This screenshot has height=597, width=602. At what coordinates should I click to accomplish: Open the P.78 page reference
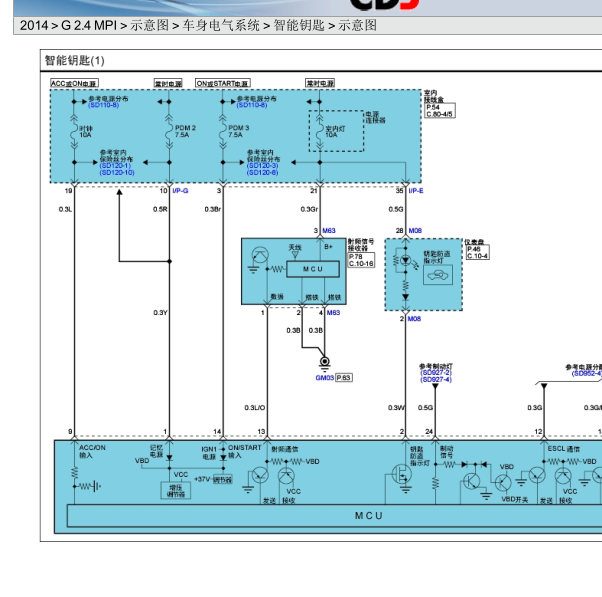[x=356, y=256]
